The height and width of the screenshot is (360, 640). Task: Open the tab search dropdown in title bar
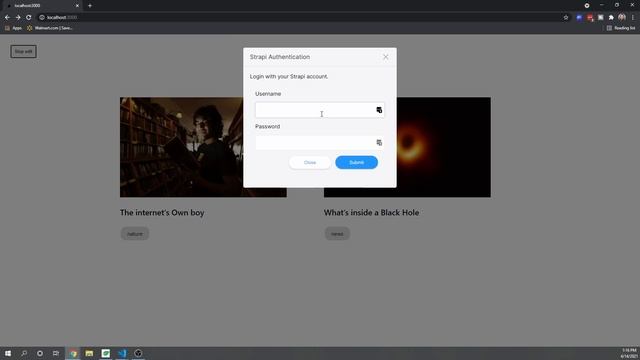587,5
